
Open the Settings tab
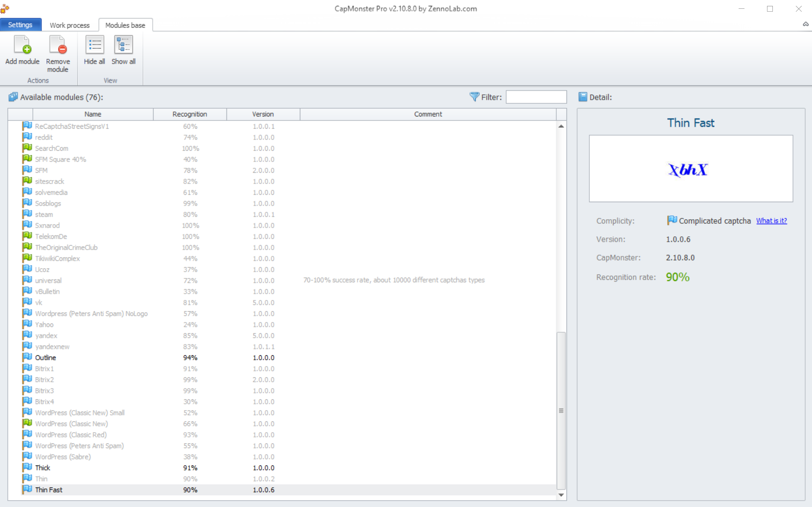pos(20,25)
